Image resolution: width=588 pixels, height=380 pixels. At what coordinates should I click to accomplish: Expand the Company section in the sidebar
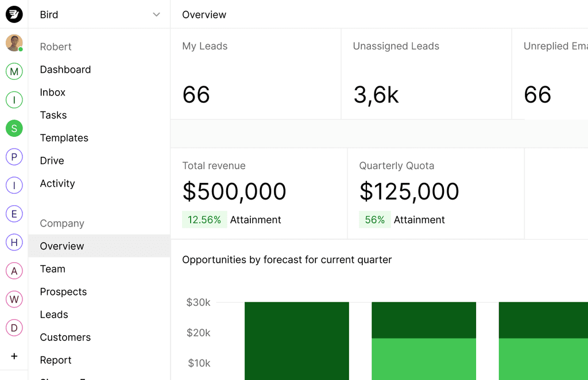[x=61, y=223]
